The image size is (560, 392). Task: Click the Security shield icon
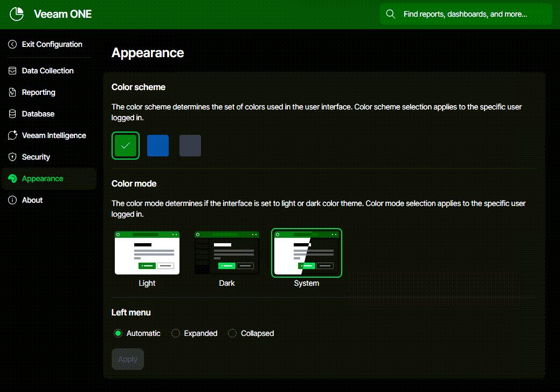(x=12, y=157)
